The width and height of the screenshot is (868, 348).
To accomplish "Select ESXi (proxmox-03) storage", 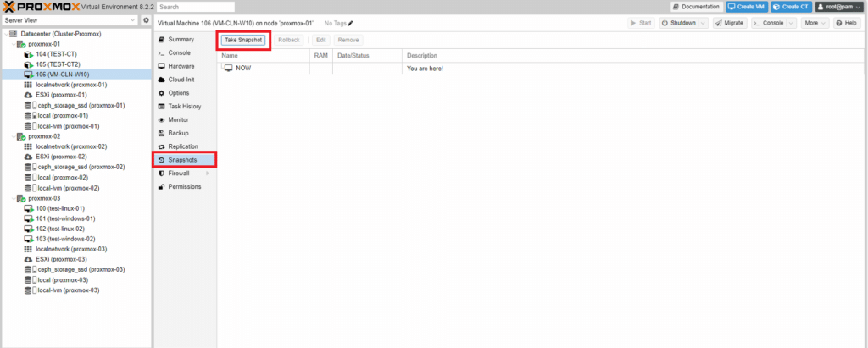I will 63,259.
